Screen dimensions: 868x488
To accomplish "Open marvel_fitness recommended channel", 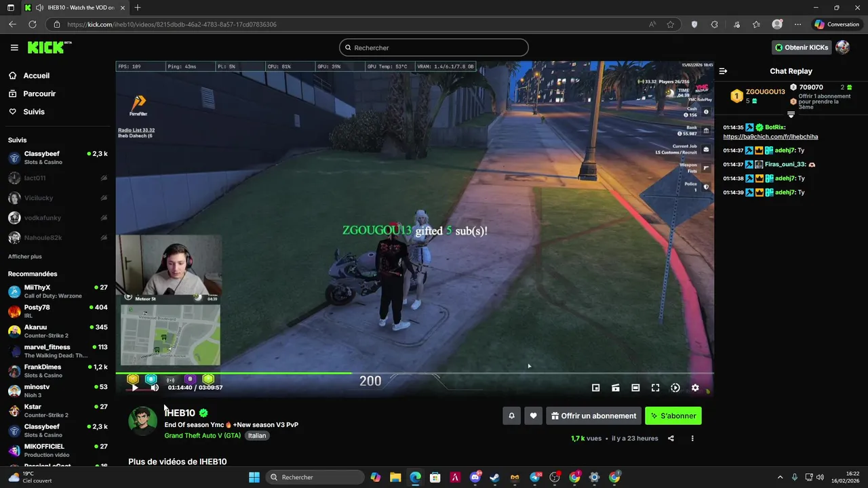I will pyautogui.click(x=58, y=351).
